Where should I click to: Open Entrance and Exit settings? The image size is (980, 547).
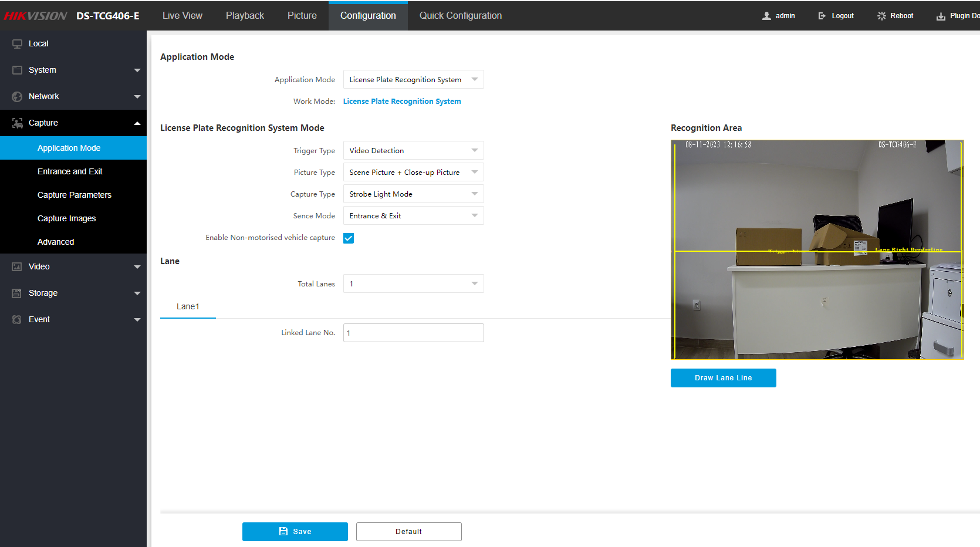(70, 171)
